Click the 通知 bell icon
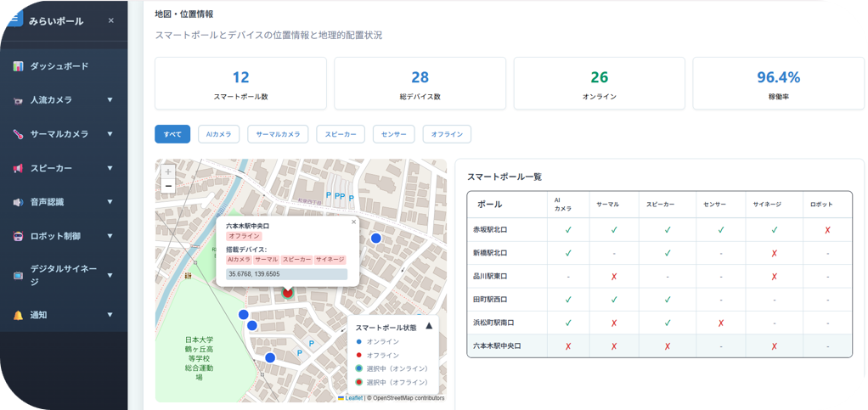The width and height of the screenshot is (868, 410). tap(18, 315)
